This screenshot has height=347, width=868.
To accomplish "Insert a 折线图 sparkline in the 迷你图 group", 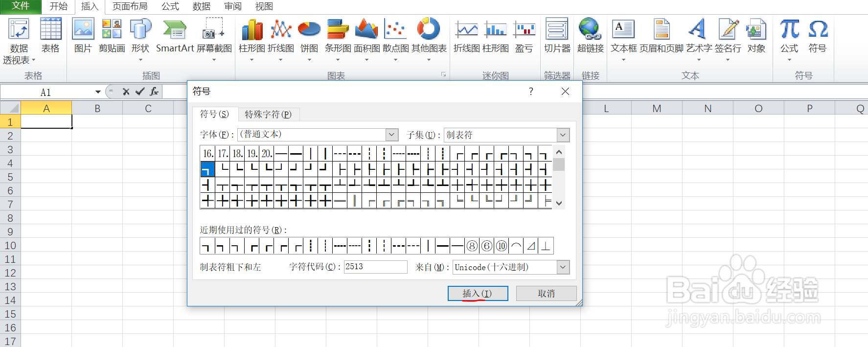I will point(467,35).
